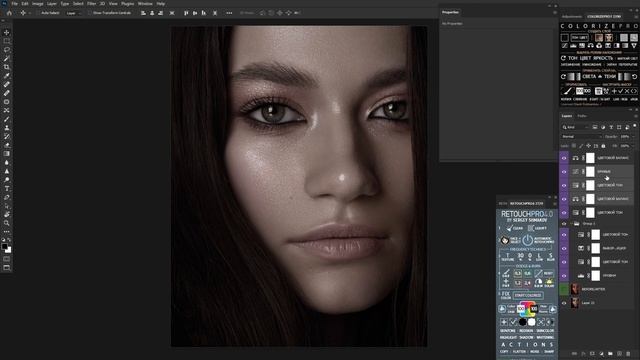Click the foreground color swatch
This screenshot has width=640, height=360.
(4, 246)
